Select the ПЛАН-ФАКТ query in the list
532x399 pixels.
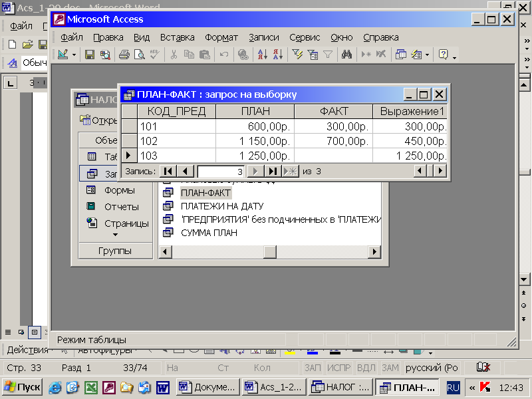205,193
